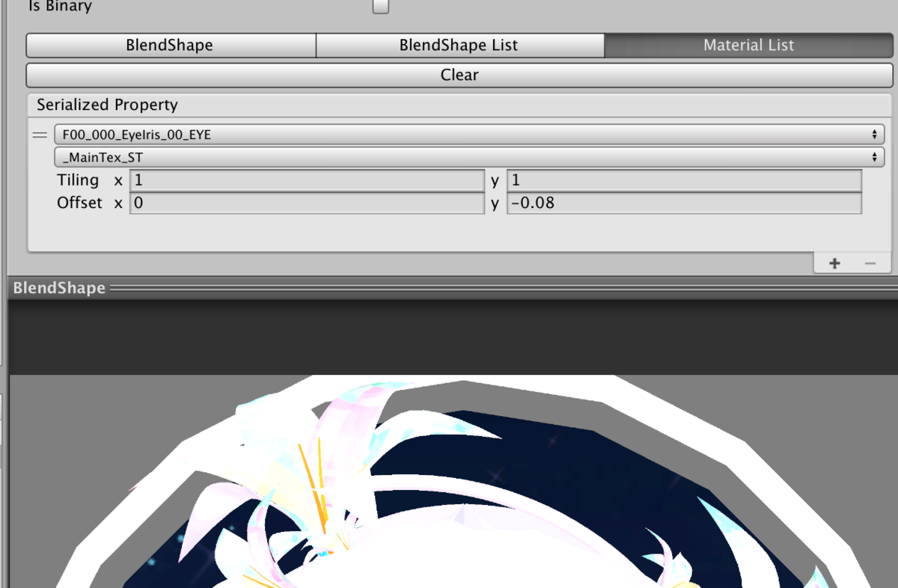Click the BlendShape preview panel header
Viewport: 898px width, 588px height.
452,287
